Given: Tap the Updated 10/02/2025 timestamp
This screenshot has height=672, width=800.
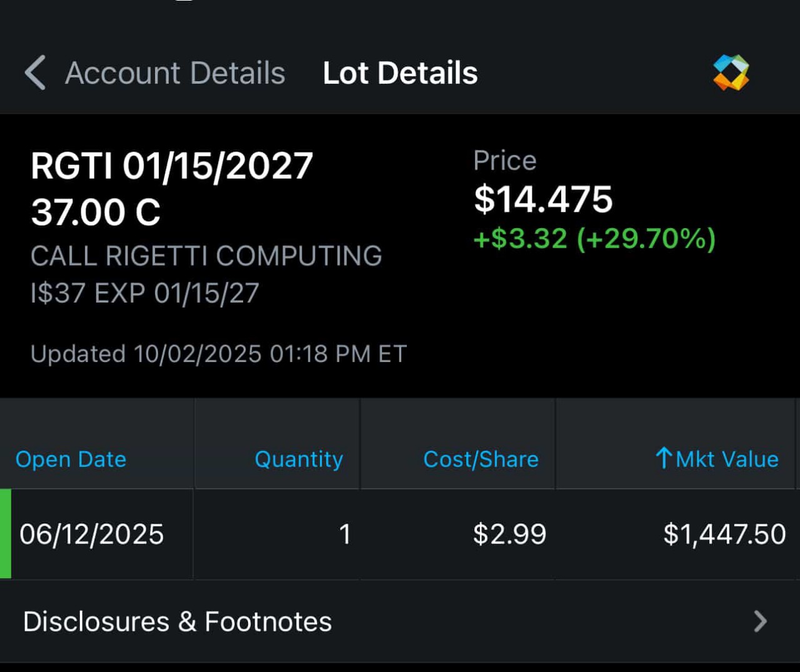Looking at the screenshot, I should (x=219, y=354).
